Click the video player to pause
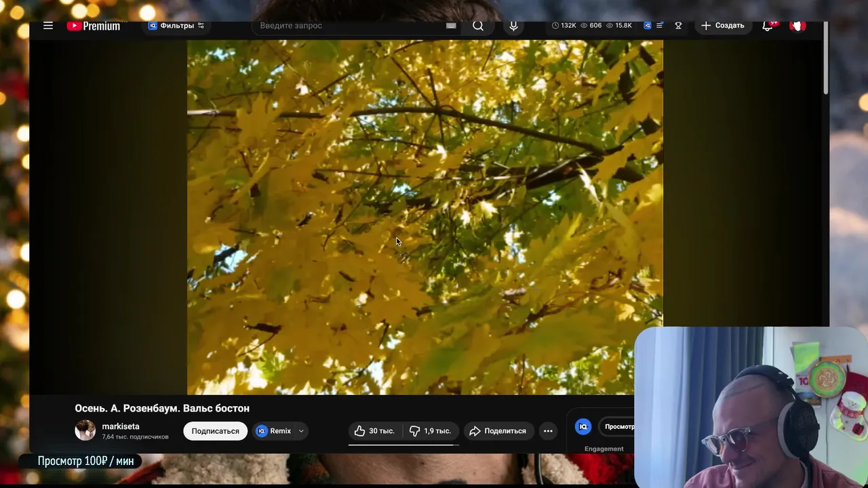 pyautogui.click(x=425, y=217)
